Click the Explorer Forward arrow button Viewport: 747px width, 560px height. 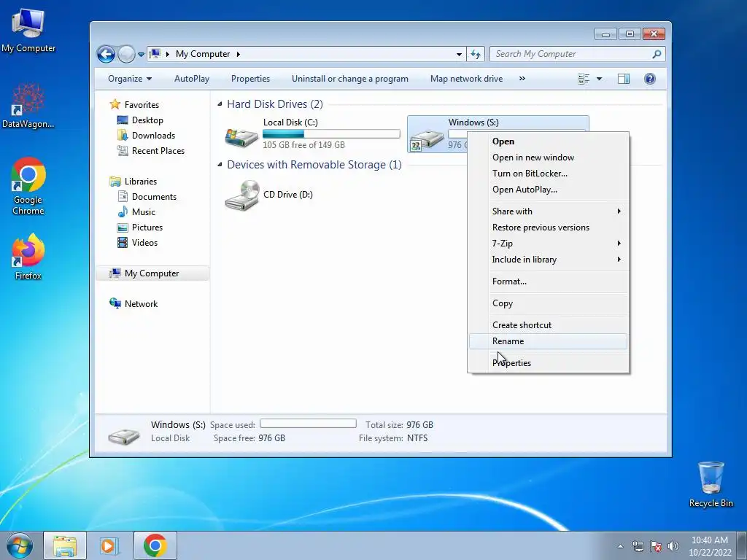click(126, 54)
